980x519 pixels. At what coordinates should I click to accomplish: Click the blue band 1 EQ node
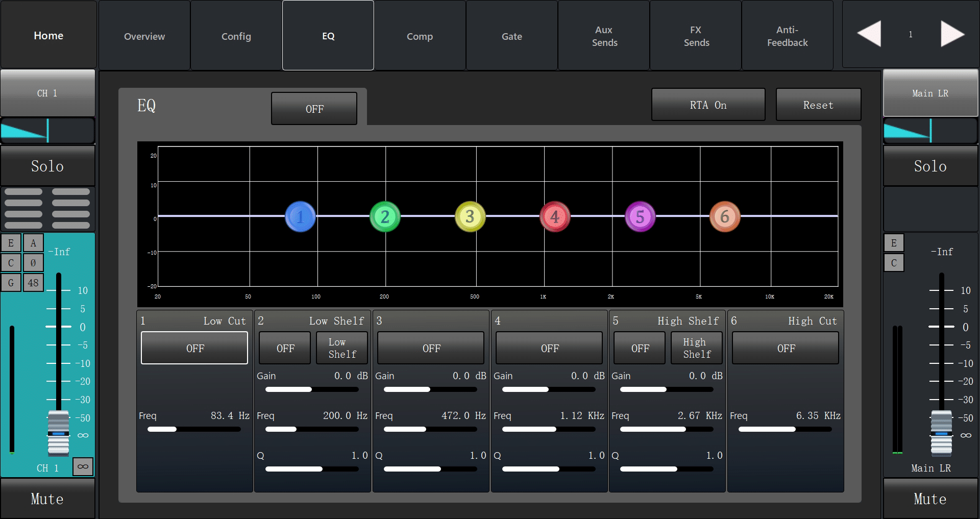point(300,216)
